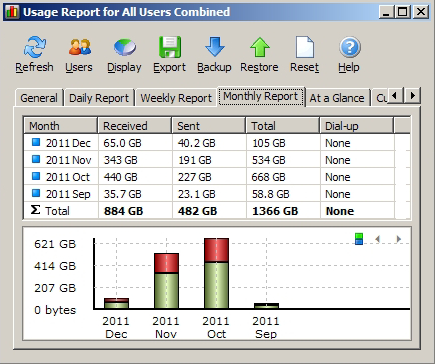
Task: Click the blue square icon beside 2011 Oct
Action: click(x=36, y=176)
